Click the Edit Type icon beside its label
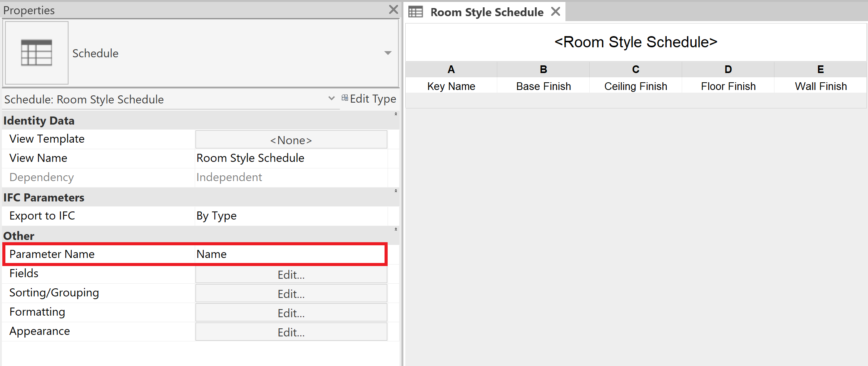868x366 pixels. click(x=345, y=98)
